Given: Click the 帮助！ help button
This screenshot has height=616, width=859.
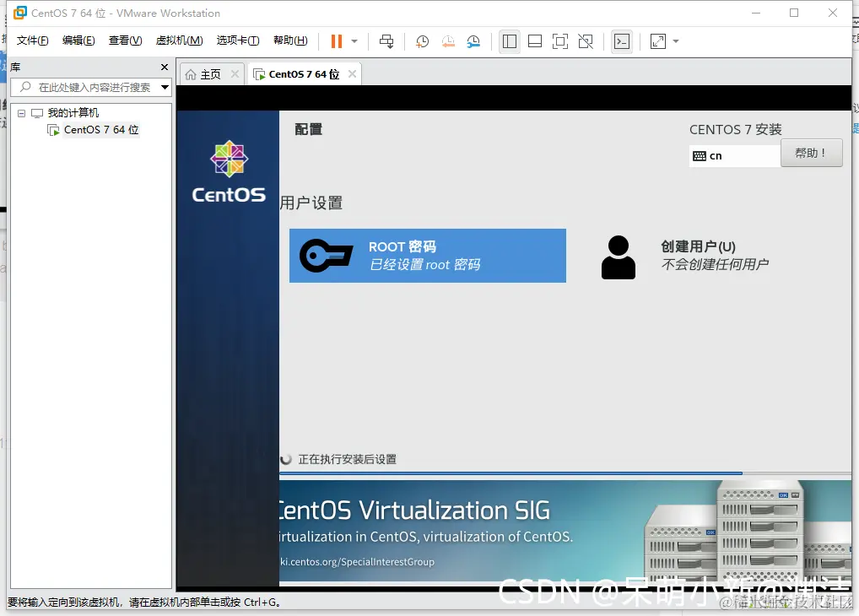Looking at the screenshot, I should [812, 153].
